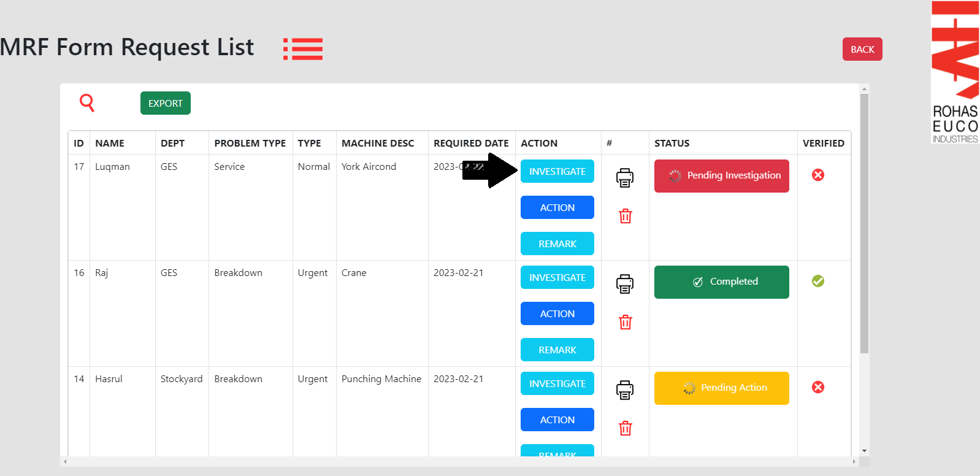Open ACTION for the Crane request

pyautogui.click(x=557, y=313)
